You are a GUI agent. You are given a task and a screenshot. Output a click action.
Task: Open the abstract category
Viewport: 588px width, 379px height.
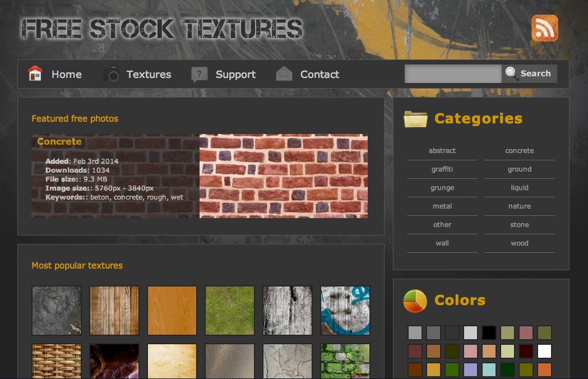(x=442, y=150)
